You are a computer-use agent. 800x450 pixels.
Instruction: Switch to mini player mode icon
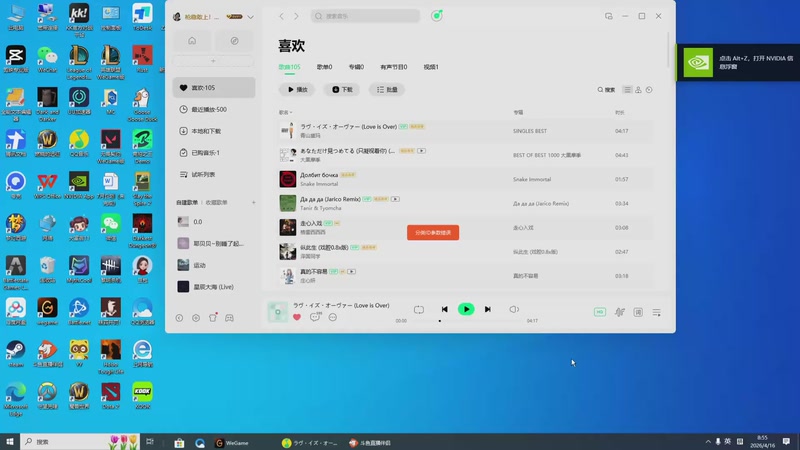(x=609, y=16)
